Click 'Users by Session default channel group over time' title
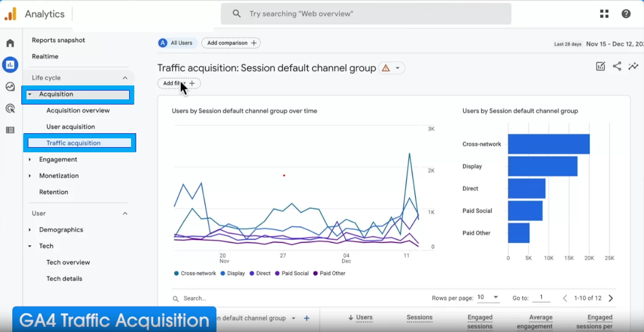Viewport: 644px width, 332px height. coord(244,111)
